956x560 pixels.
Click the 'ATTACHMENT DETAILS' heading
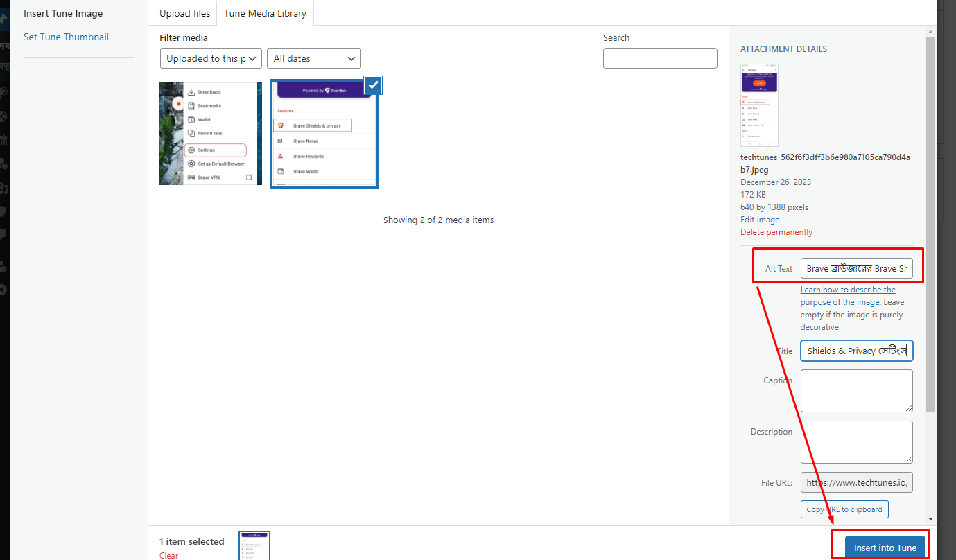coord(783,49)
